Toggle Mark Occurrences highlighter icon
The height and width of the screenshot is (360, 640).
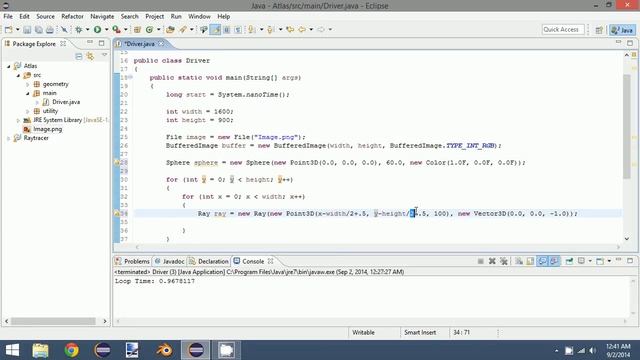pyautogui.click(x=215, y=29)
